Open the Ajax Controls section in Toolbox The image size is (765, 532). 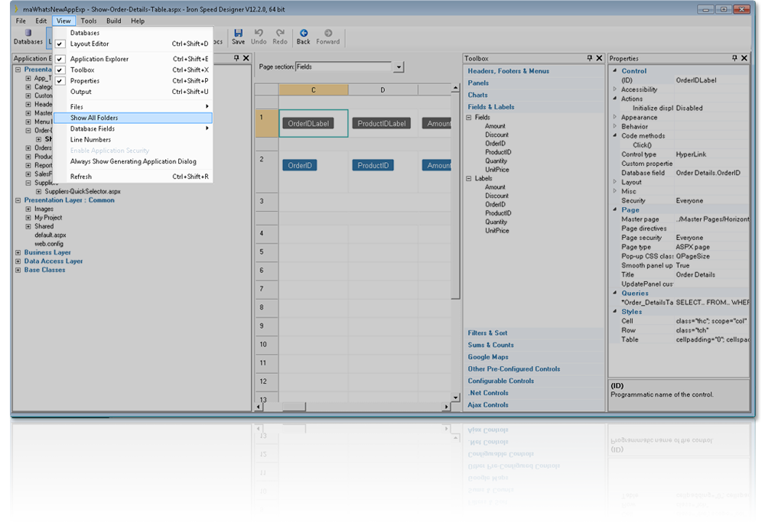(490, 404)
